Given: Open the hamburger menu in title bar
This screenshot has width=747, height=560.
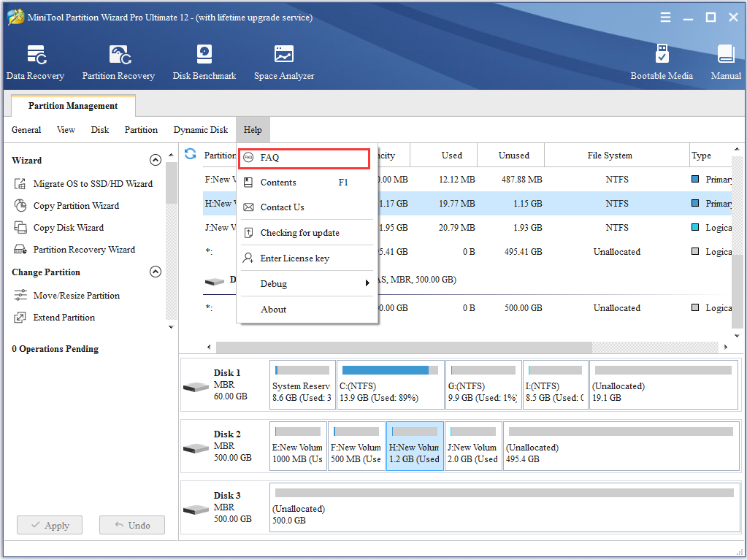Looking at the screenshot, I should [x=664, y=17].
